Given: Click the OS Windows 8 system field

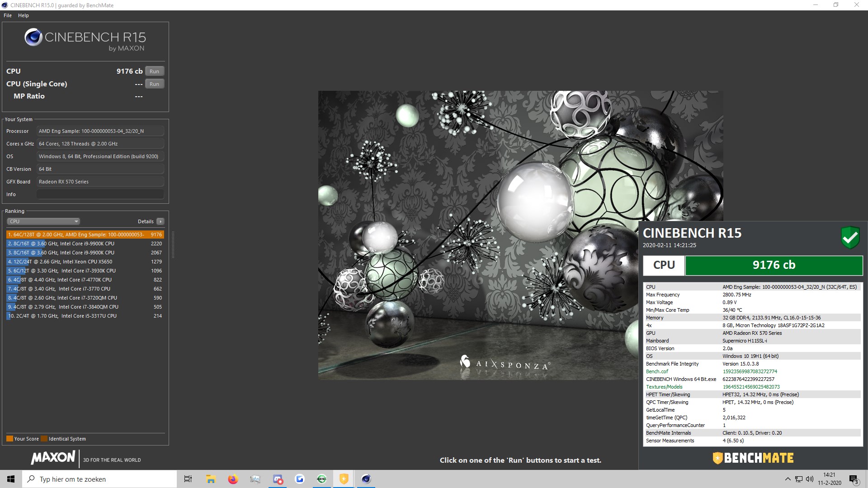Looking at the screenshot, I should point(100,156).
